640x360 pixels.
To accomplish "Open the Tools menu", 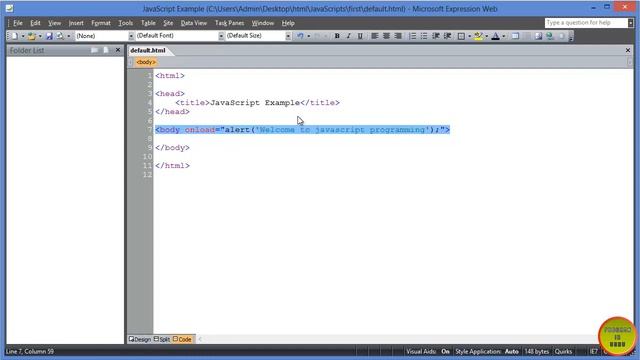I will pyautogui.click(x=125, y=23).
